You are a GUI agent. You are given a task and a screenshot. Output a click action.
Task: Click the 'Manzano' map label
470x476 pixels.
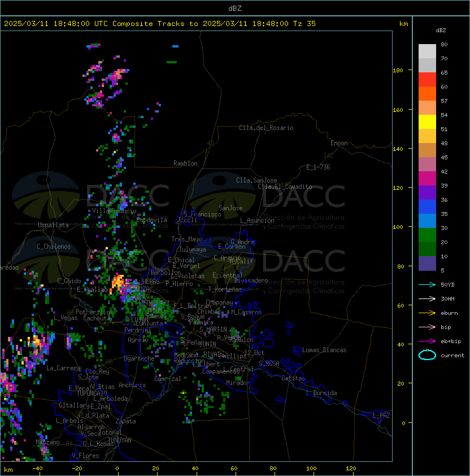(x=47, y=442)
